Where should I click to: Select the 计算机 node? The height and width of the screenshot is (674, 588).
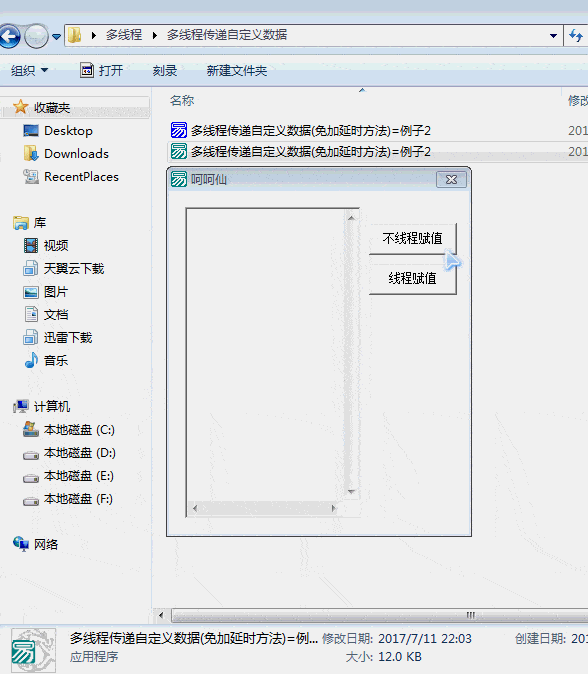(x=42, y=406)
